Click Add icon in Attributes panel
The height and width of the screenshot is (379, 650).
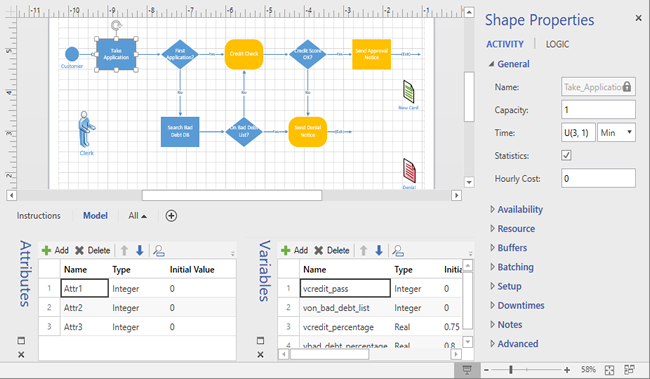click(x=46, y=250)
